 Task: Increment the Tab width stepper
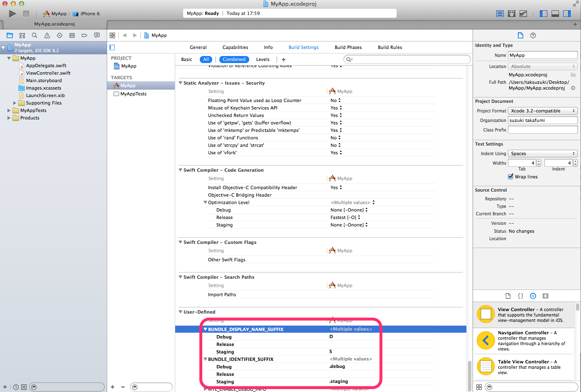click(539, 161)
